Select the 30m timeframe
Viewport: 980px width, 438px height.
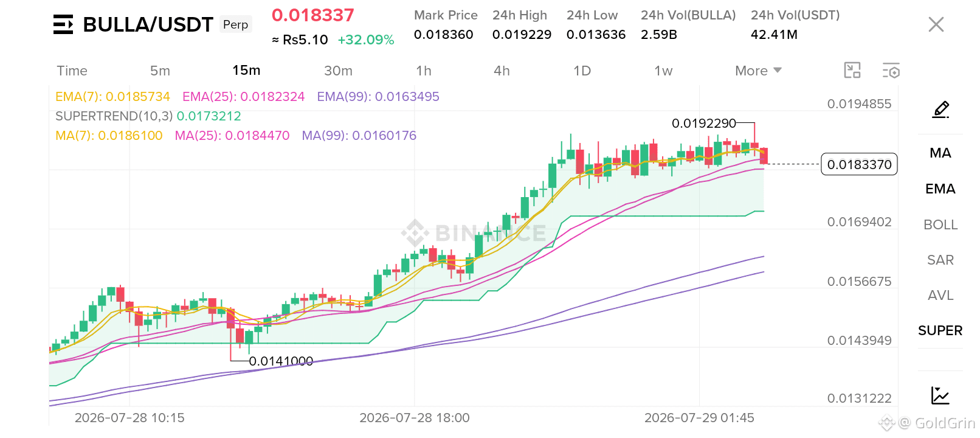pos(338,71)
